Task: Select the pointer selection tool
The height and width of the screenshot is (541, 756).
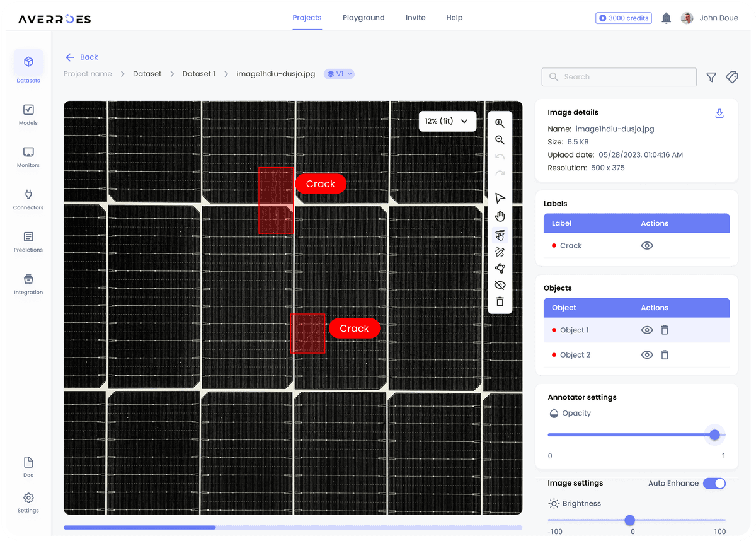Action: click(x=500, y=198)
